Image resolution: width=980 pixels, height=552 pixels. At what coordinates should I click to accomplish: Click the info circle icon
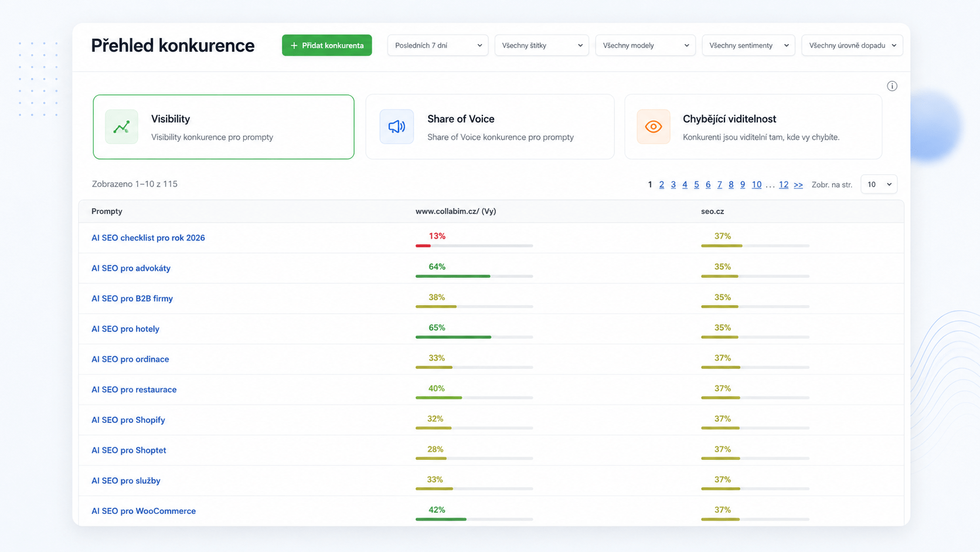point(891,86)
